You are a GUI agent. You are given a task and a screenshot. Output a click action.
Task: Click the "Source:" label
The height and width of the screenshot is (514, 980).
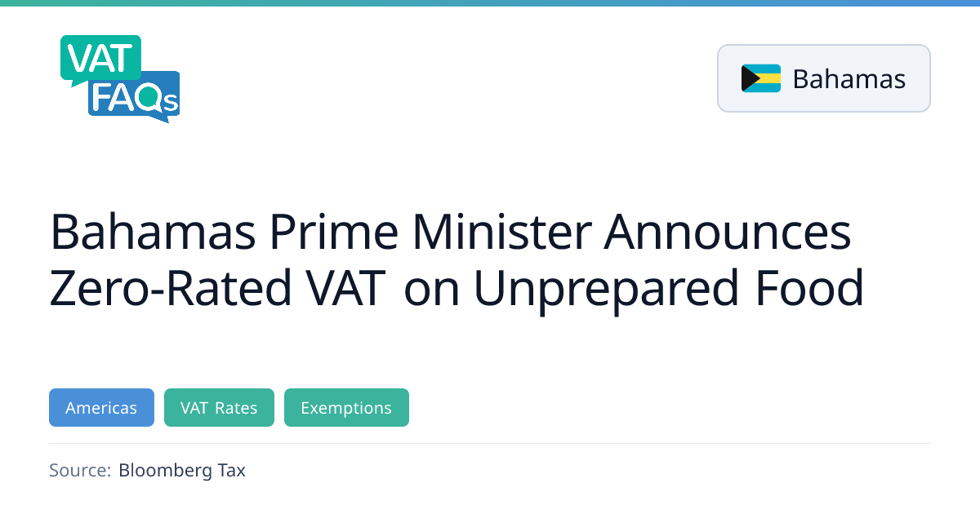pos(80,470)
